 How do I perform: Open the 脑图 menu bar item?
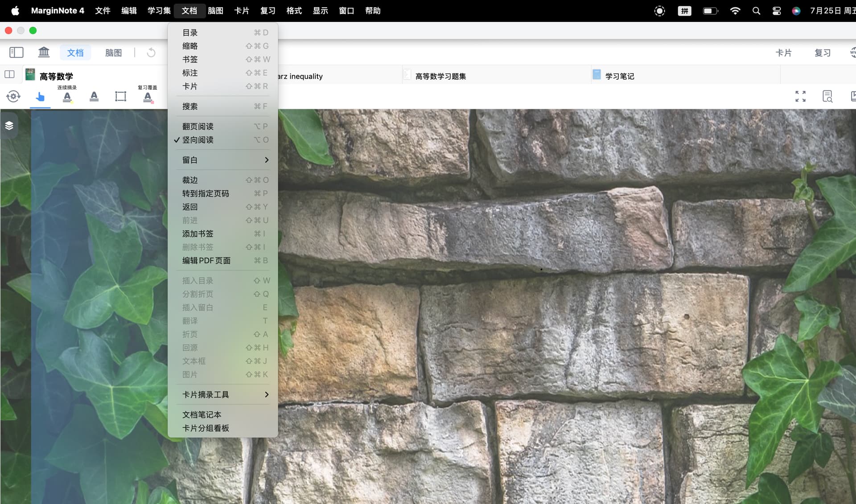point(215,11)
